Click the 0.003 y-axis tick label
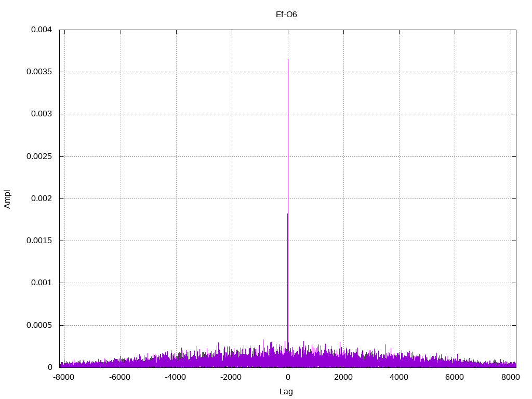532x399 pixels. point(42,114)
